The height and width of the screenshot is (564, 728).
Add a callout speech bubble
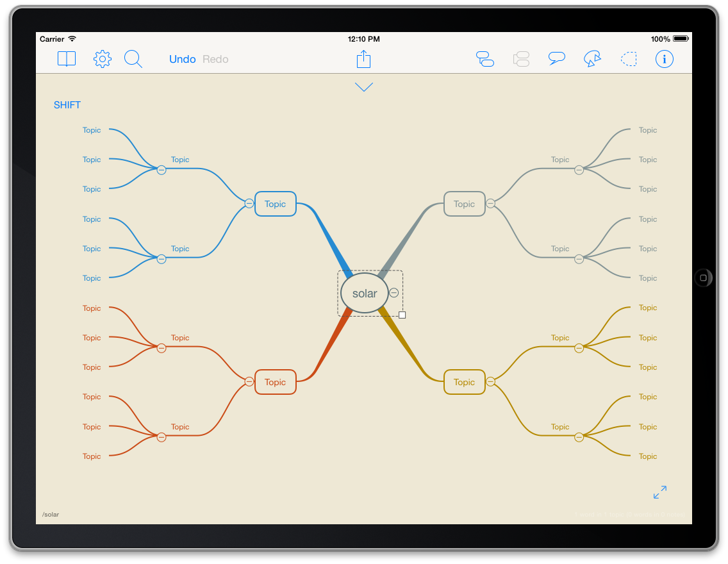[x=557, y=58]
